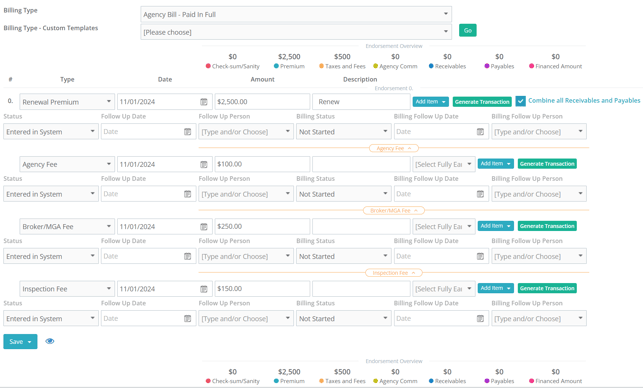Open calendar in Broker/MGA Fee Billing Follow Up Date
Image resolution: width=643 pixels, height=388 pixels.
pyautogui.click(x=480, y=256)
